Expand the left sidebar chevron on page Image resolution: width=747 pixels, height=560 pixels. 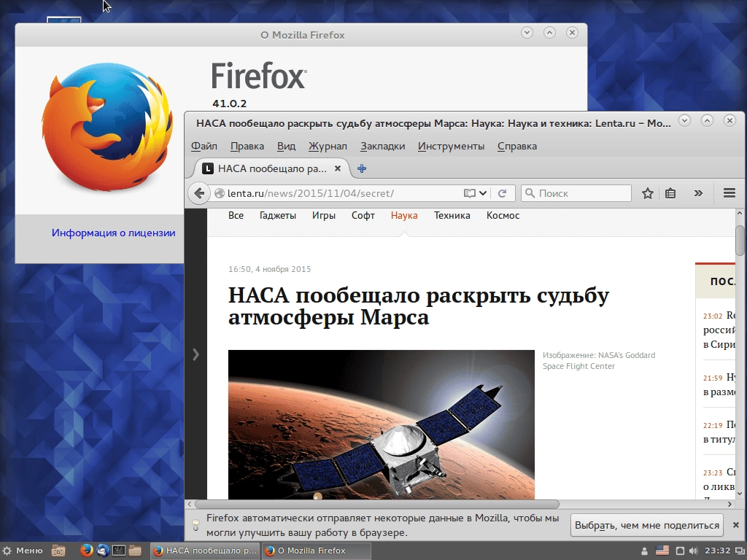coord(196,354)
